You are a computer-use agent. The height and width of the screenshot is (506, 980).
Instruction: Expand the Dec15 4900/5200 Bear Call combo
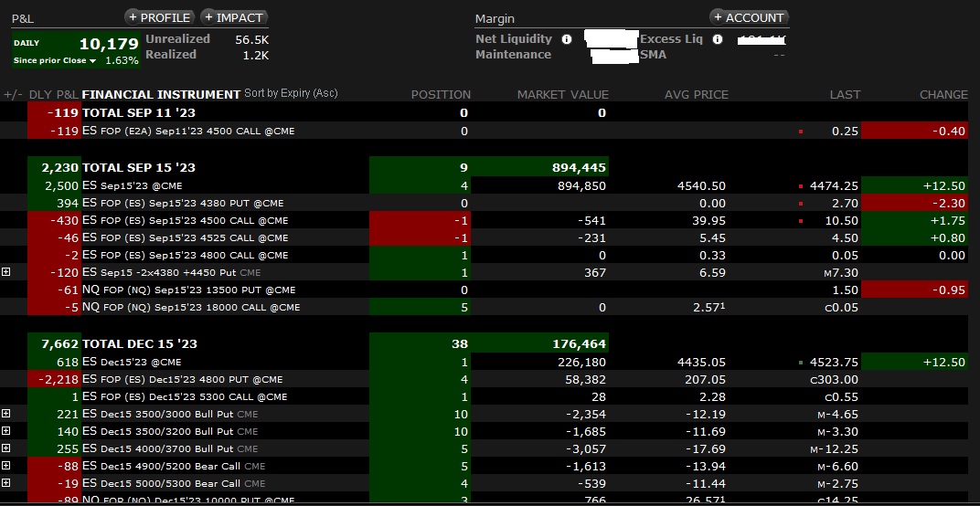tap(6, 466)
